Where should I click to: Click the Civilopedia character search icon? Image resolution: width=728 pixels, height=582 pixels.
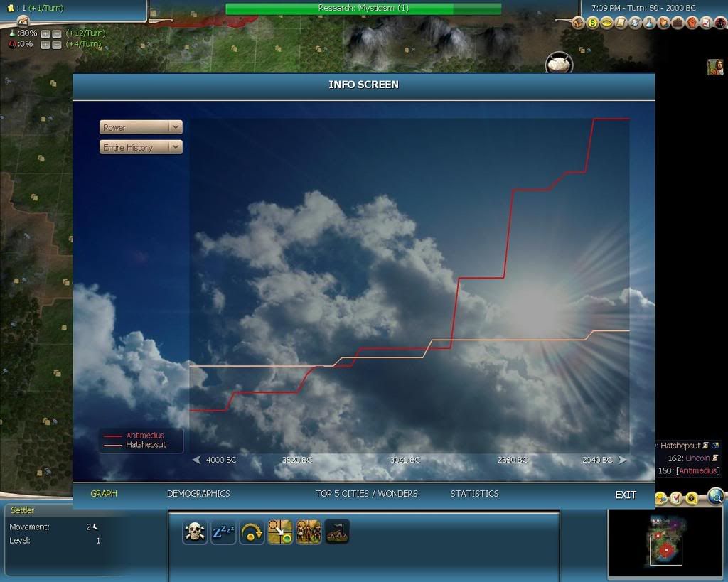pyautogui.click(x=660, y=498)
